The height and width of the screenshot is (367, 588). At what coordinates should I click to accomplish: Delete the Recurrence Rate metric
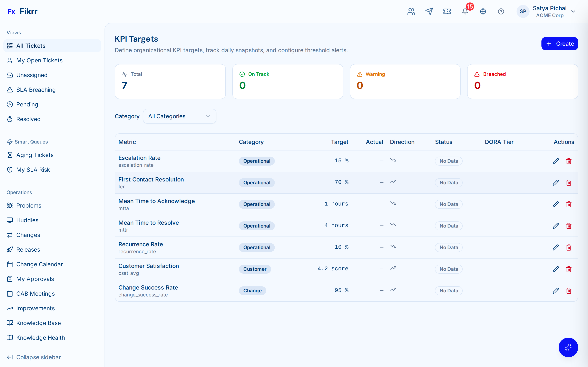click(x=569, y=247)
